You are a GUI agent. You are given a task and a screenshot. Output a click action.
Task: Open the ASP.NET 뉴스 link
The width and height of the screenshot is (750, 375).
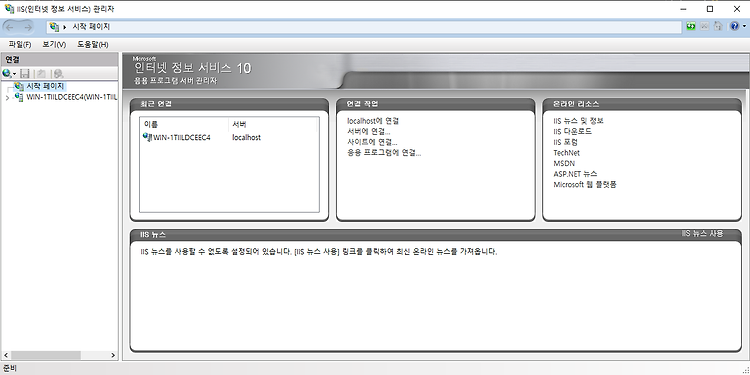click(575, 174)
